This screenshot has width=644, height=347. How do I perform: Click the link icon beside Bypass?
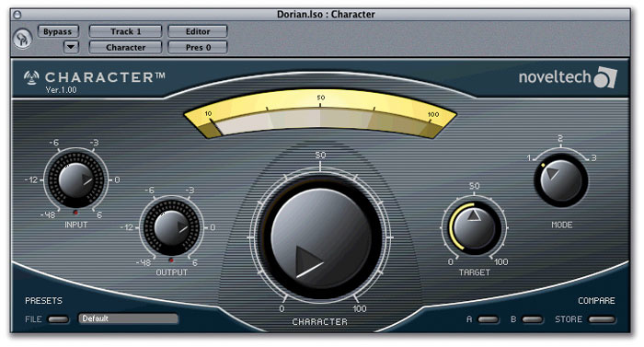click(22, 39)
